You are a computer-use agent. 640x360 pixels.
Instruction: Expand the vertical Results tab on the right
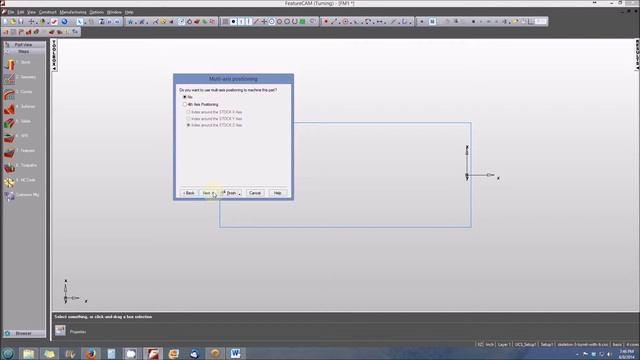pyautogui.click(x=637, y=55)
